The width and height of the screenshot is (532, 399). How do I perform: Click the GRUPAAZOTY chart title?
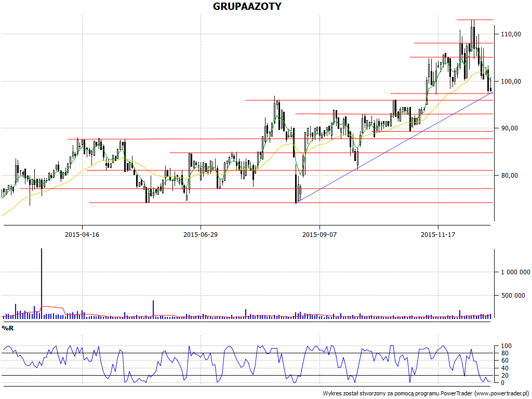point(247,6)
